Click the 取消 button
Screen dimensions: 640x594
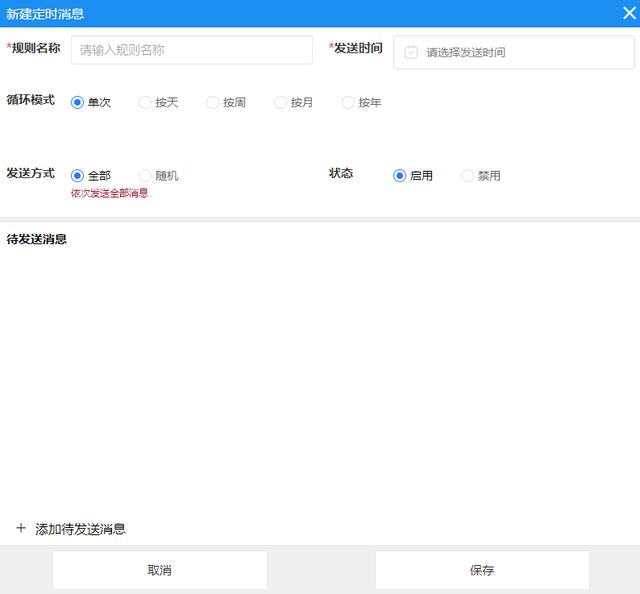[x=160, y=570]
